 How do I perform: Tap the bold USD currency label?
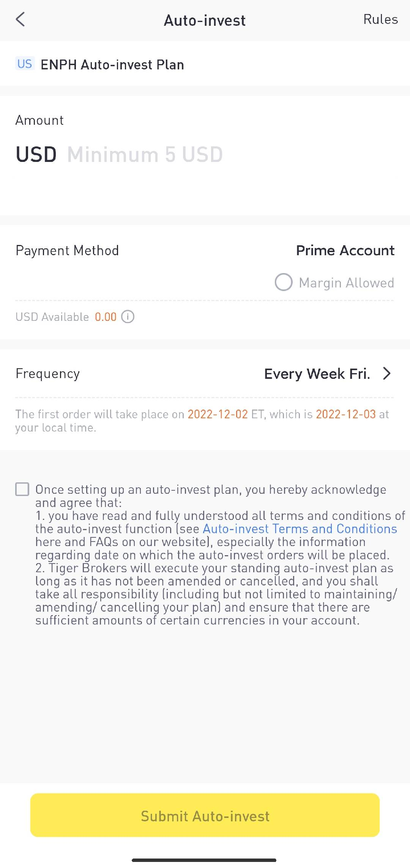click(x=36, y=155)
